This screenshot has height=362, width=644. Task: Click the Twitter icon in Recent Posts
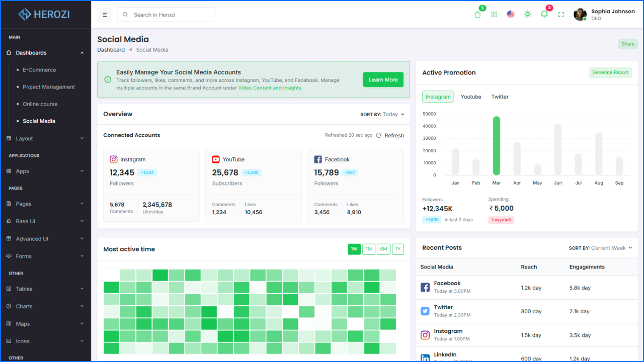425,311
